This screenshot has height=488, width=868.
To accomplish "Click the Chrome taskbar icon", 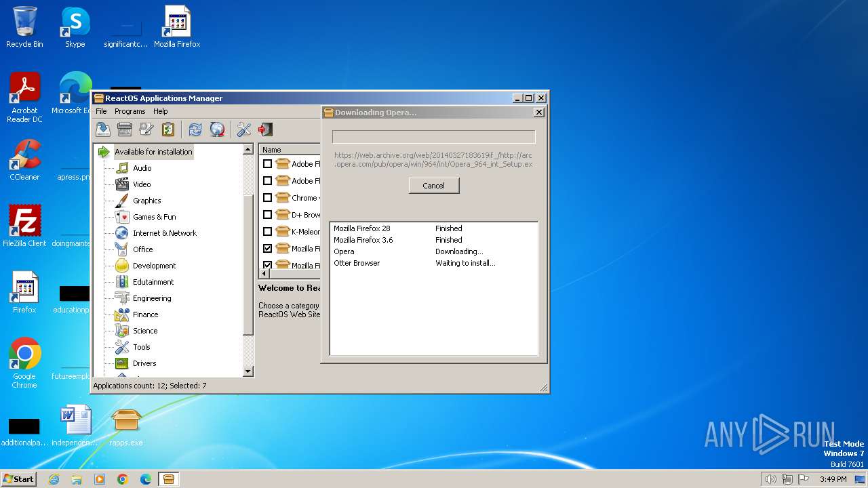I will 123,479.
